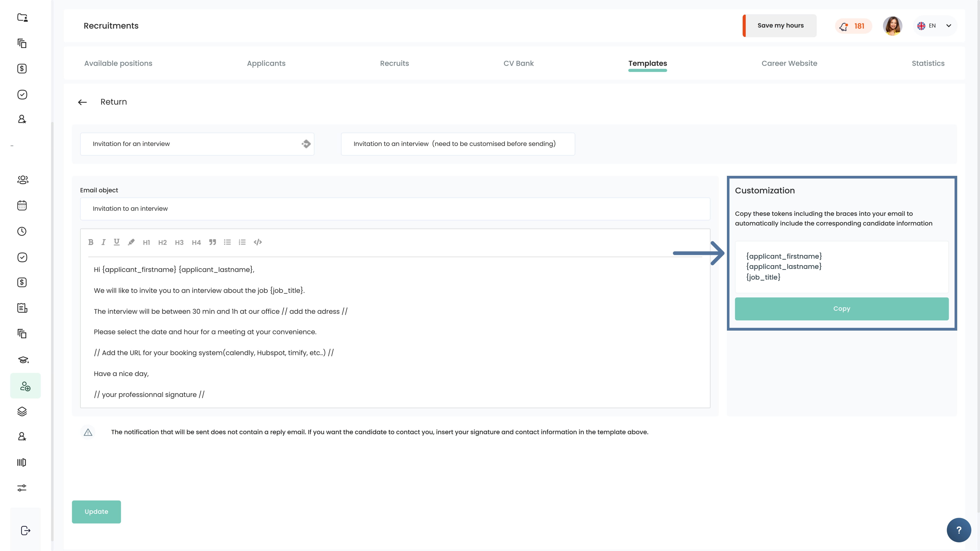Image resolution: width=980 pixels, height=551 pixels.
Task: Click the 'Have a nice day,' line
Action: (121, 374)
